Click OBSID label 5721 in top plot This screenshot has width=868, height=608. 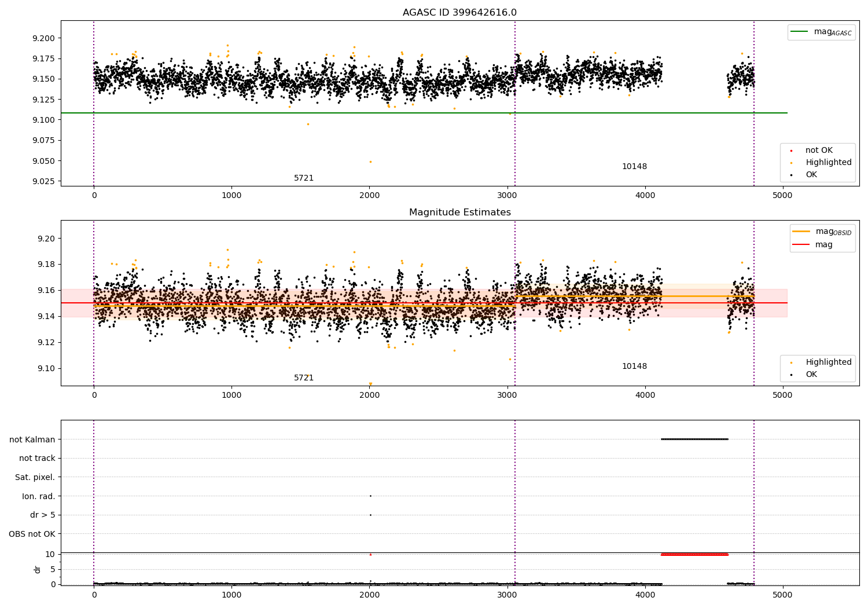pyautogui.click(x=304, y=178)
